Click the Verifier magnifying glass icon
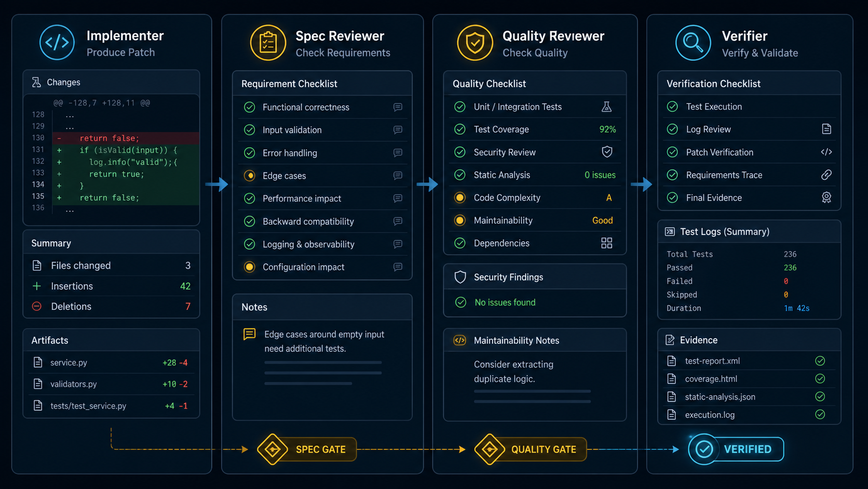The width and height of the screenshot is (868, 489). click(693, 43)
